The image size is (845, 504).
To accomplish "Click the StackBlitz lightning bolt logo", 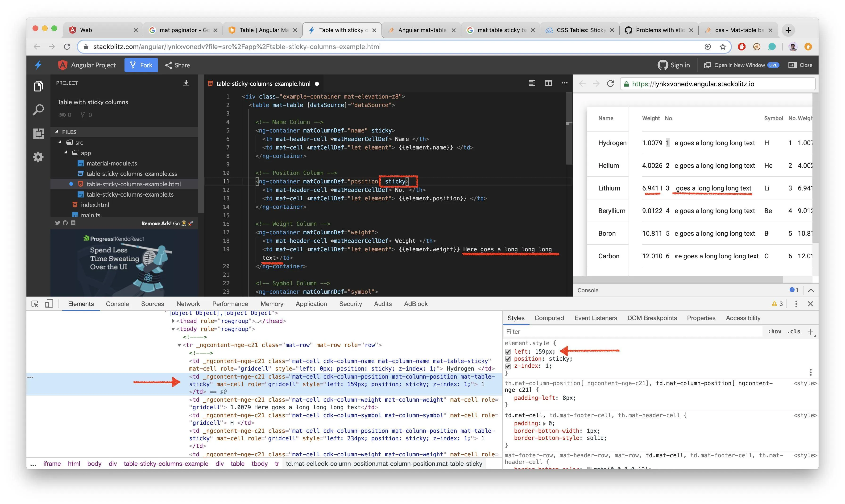I will point(38,65).
